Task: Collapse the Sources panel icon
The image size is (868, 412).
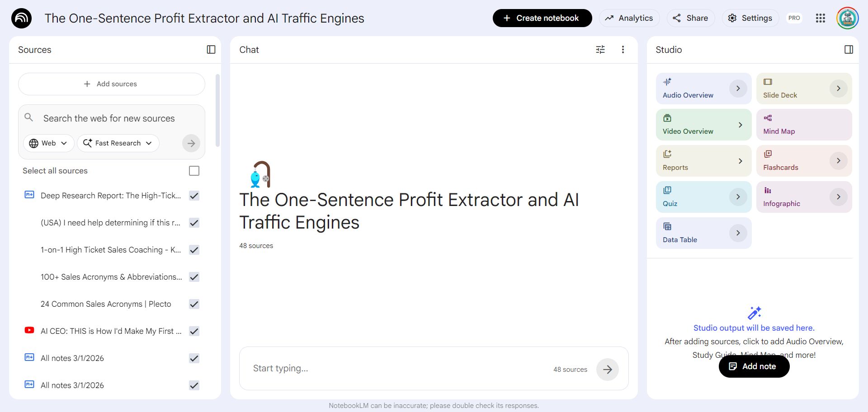Action: tap(211, 50)
